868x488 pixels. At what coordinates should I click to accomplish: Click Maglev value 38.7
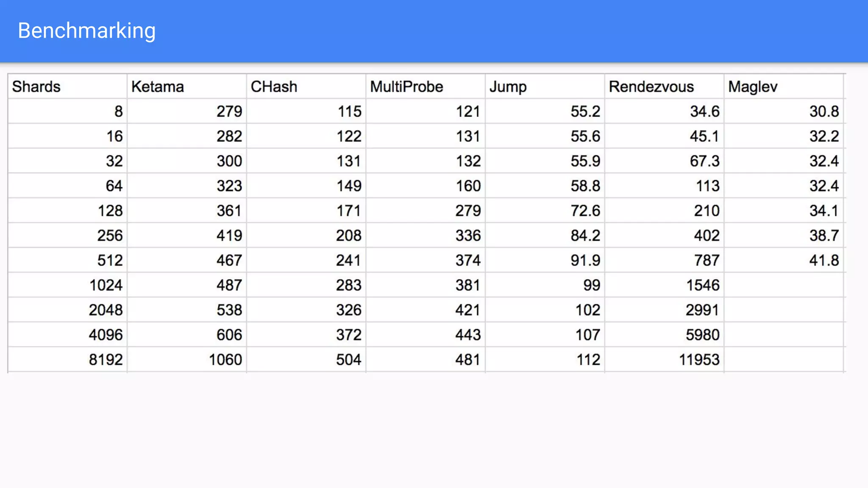(x=784, y=235)
